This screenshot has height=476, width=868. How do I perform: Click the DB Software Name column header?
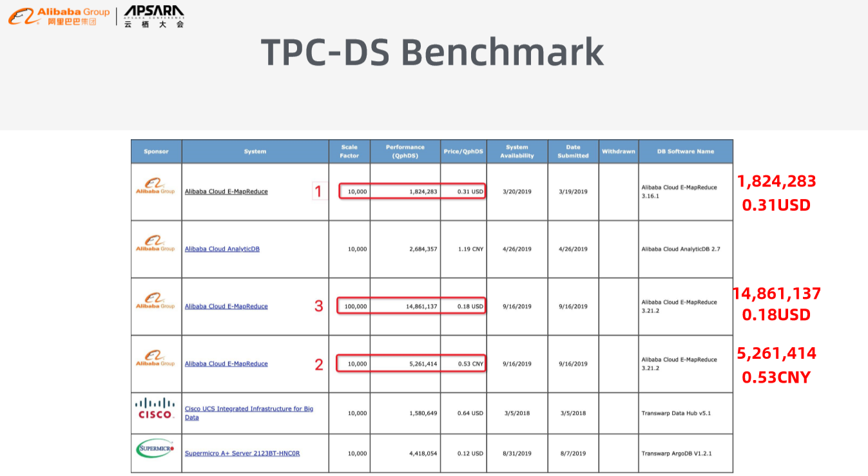click(x=686, y=151)
